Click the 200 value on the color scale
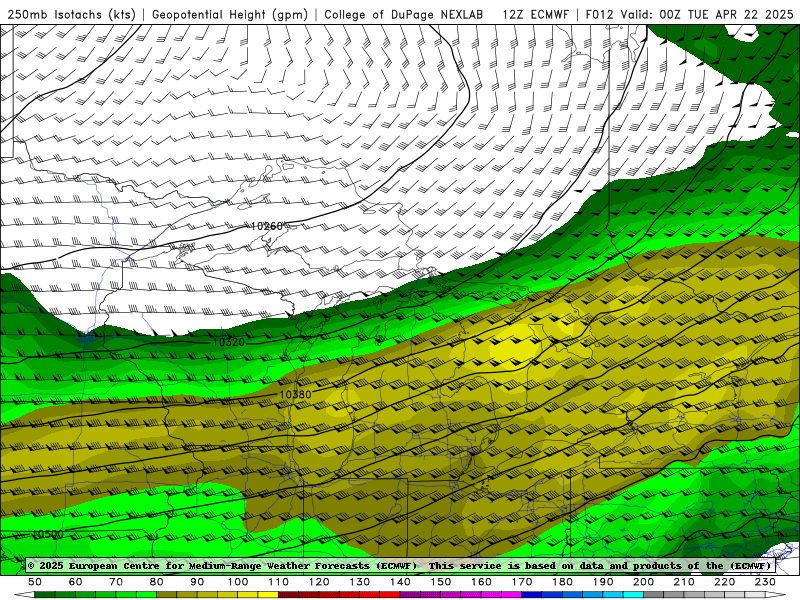The width and height of the screenshot is (800, 600). (644, 582)
